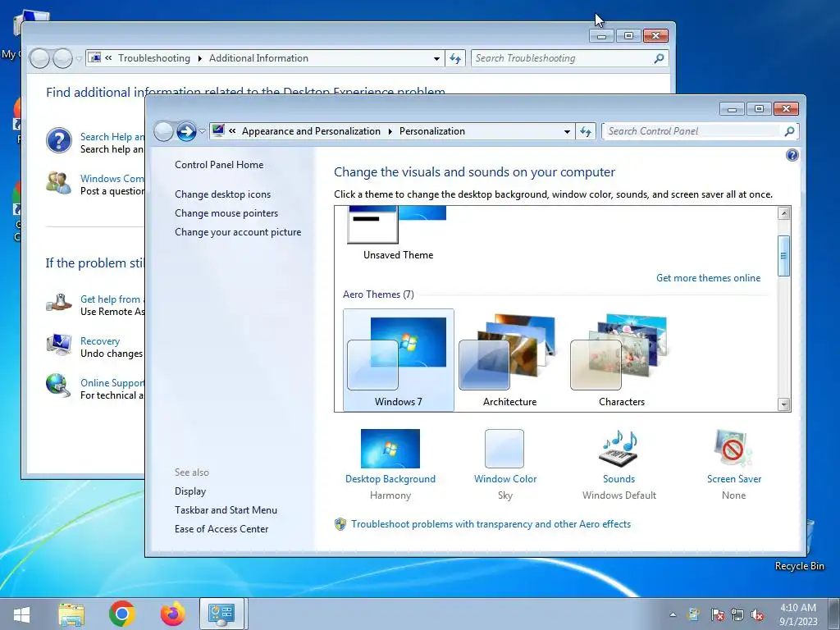Click back arrow in Personalization window
The image size is (840, 630).
point(164,131)
